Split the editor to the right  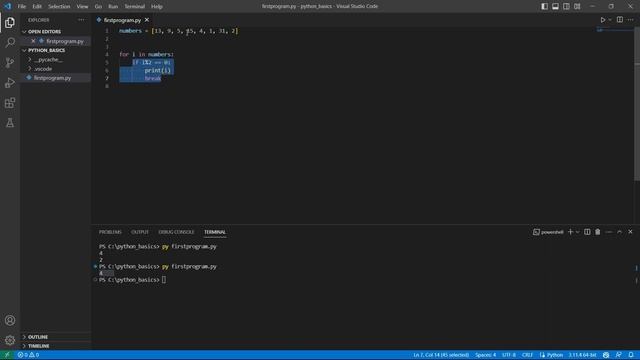point(620,20)
